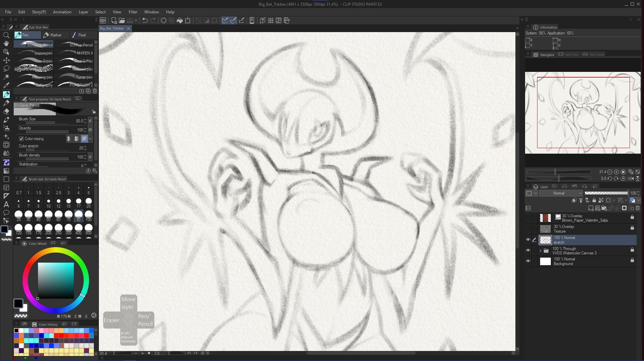Click the Create layer mask icon

pos(624,208)
